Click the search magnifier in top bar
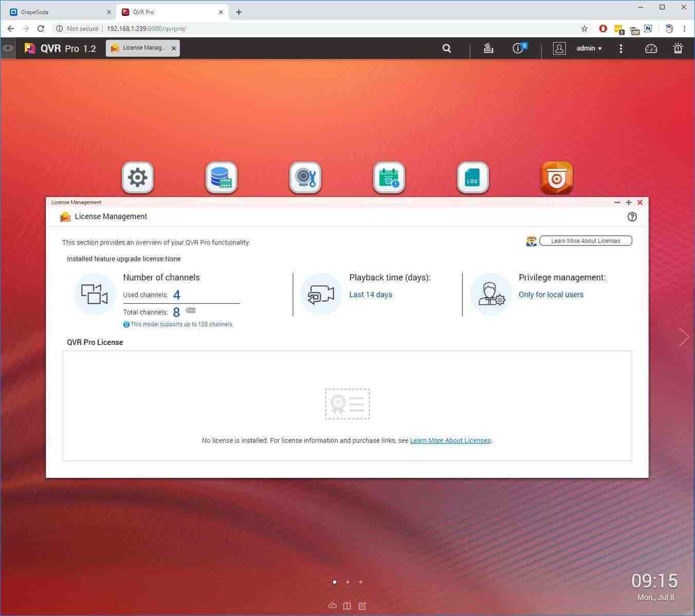Viewport: 695px width, 616px height. (447, 48)
